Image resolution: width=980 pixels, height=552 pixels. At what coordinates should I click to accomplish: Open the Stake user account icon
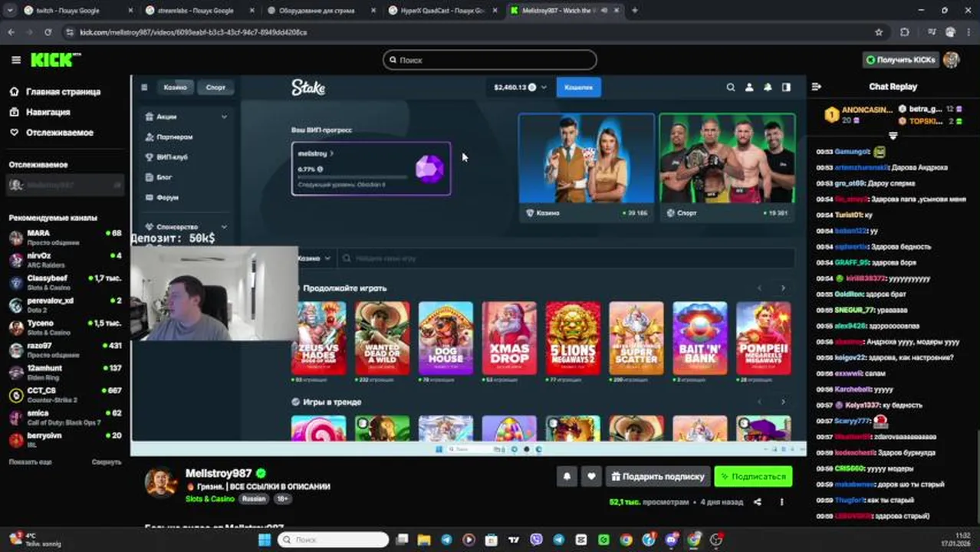point(749,87)
